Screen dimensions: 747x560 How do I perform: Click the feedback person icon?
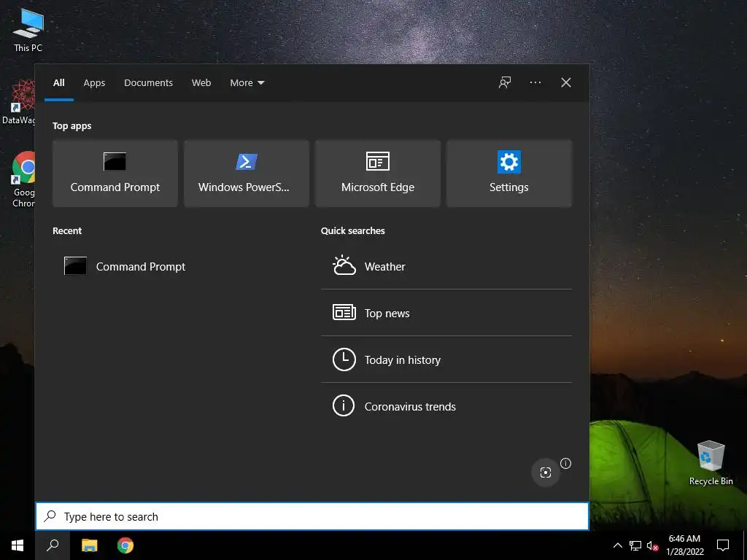pyautogui.click(x=505, y=83)
